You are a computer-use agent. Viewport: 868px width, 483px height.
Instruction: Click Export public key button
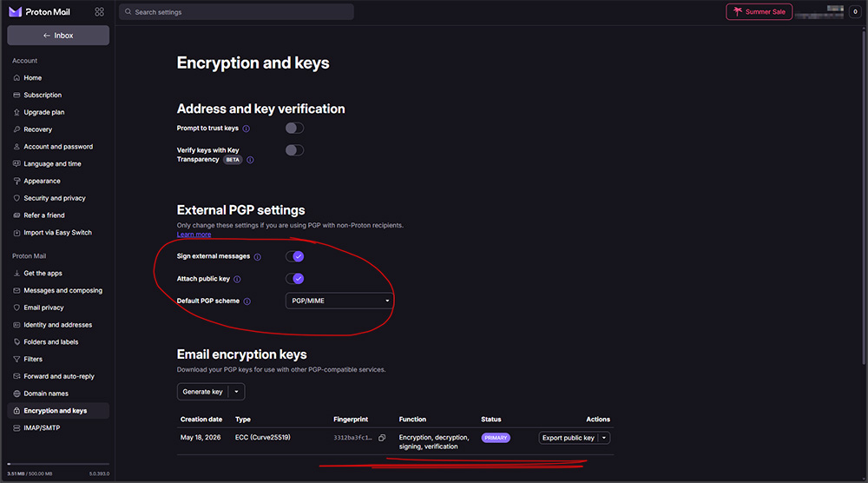pos(568,438)
